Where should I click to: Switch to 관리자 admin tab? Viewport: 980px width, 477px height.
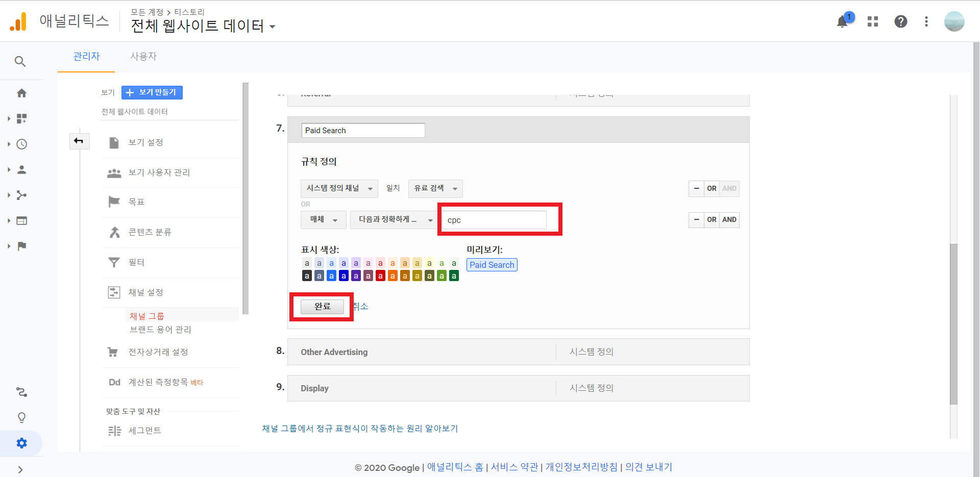(x=86, y=56)
